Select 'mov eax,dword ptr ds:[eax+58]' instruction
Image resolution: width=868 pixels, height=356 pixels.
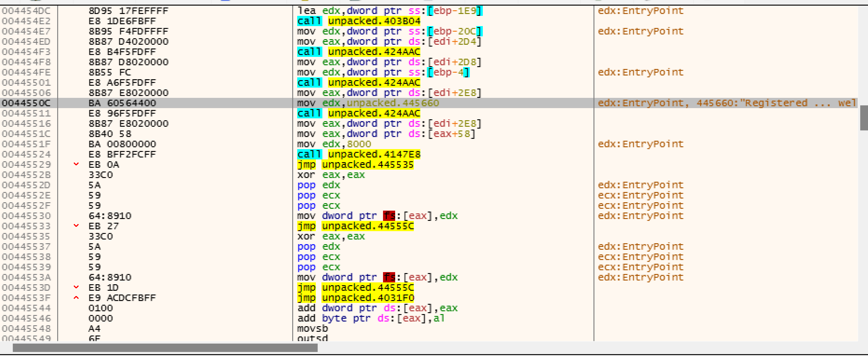pos(386,134)
